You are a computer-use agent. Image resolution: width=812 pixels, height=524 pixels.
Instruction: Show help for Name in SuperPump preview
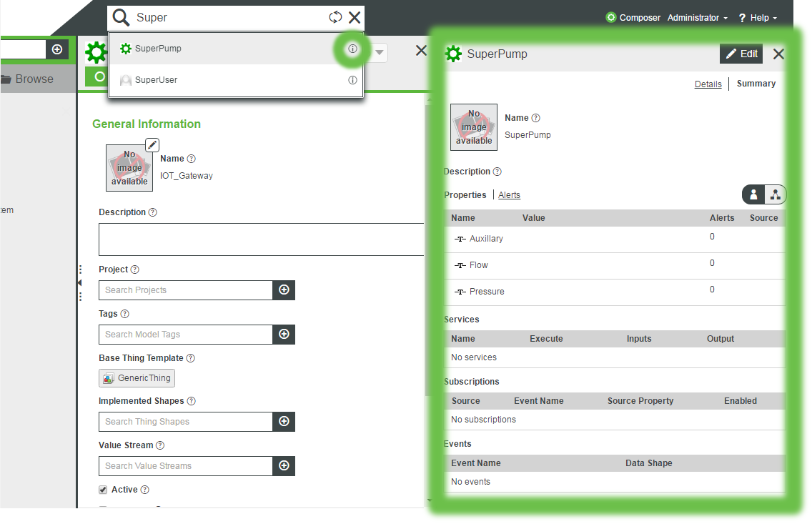coord(535,118)
